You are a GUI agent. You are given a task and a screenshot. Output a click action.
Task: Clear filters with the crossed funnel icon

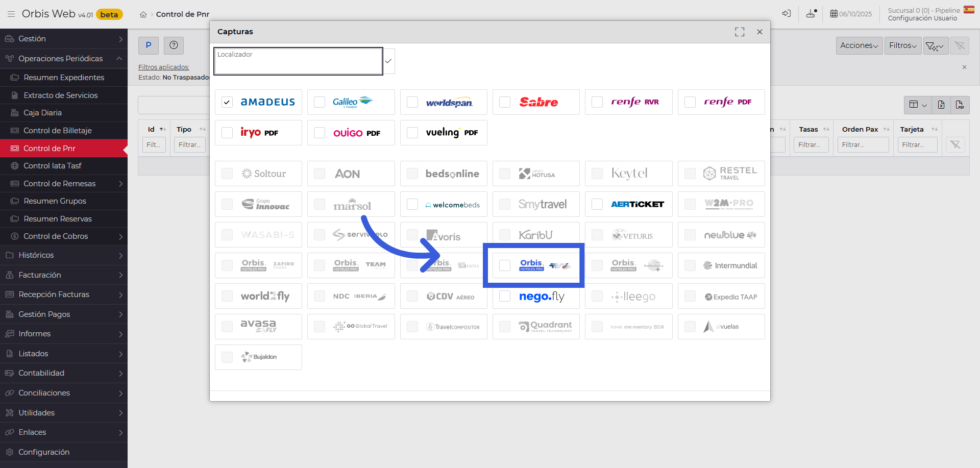click(960, 46)
